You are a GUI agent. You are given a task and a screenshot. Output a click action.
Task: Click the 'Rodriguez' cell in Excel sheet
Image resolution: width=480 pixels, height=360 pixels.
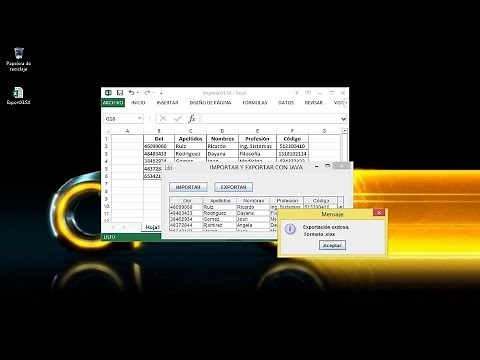coord(190,154)
